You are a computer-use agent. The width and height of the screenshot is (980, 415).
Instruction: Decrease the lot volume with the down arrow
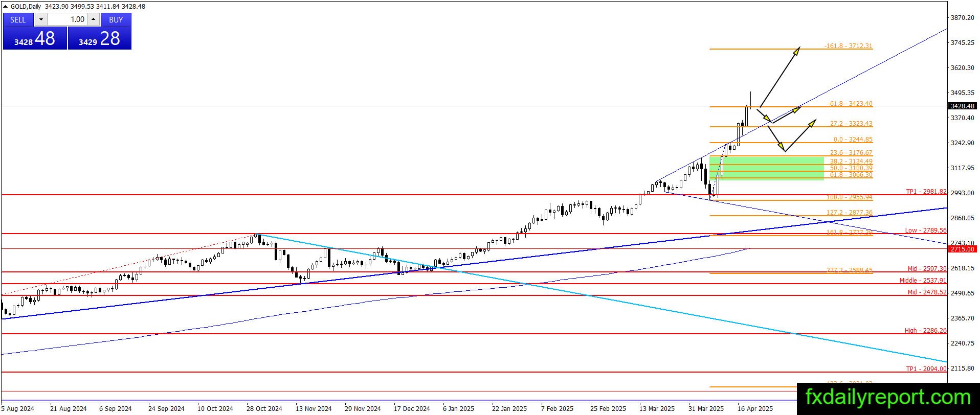pos(41,19)
